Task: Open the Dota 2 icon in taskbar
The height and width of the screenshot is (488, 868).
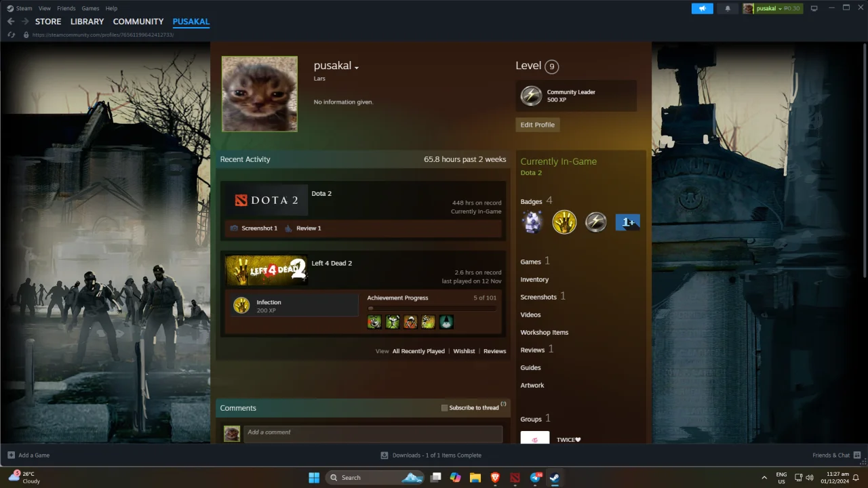Action: click(x=515, y=477)
